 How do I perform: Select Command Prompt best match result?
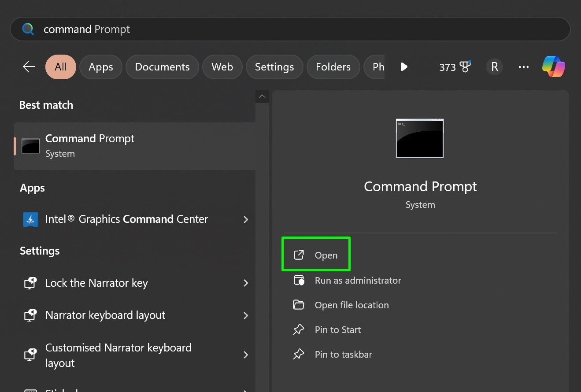point(135,146)
